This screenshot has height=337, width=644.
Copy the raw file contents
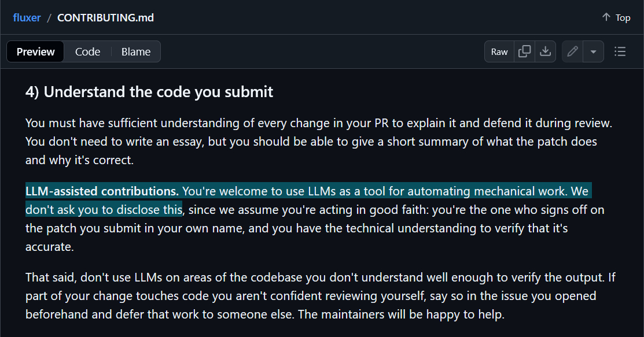525,51
